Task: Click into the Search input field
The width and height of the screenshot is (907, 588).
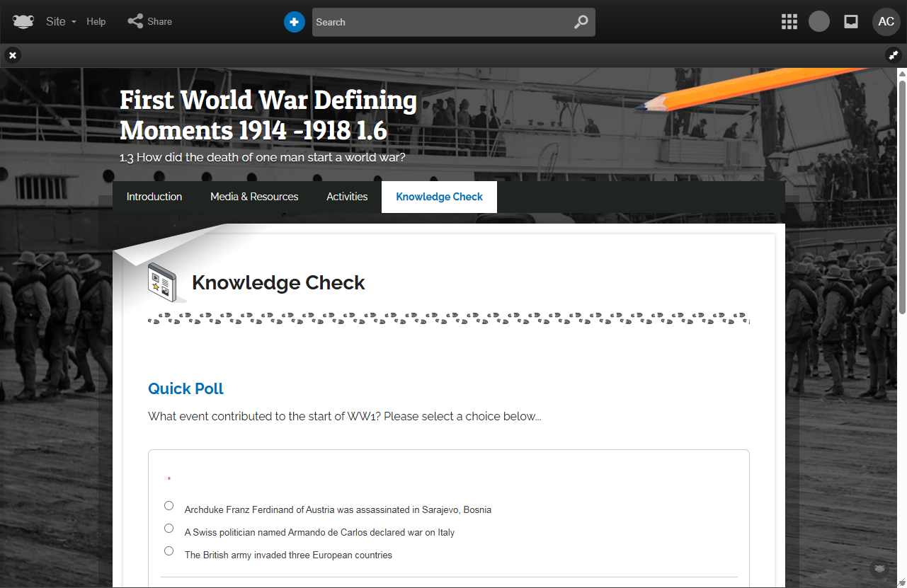Action: 439,22
